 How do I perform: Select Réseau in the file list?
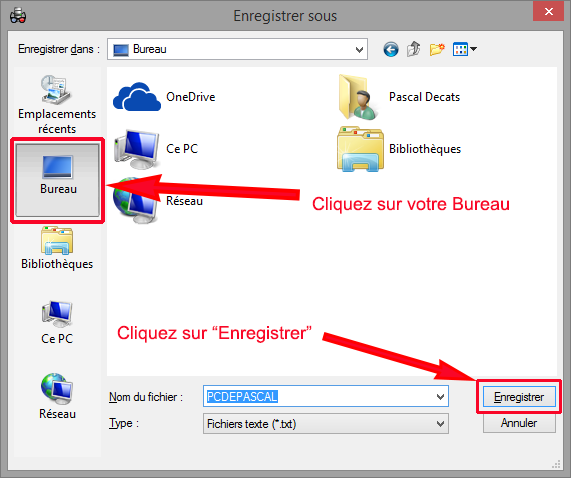coord(158,201)
